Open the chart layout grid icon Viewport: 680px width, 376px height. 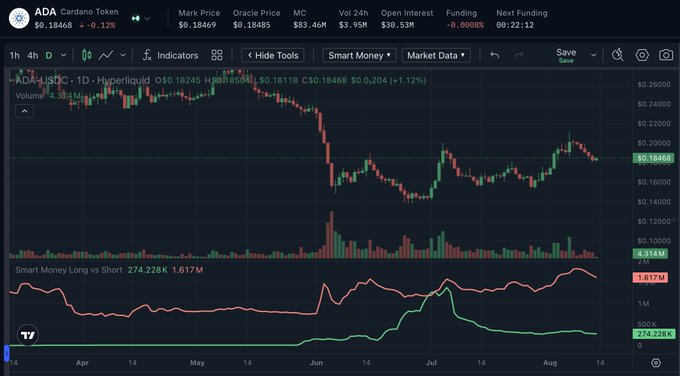point(217,55)
